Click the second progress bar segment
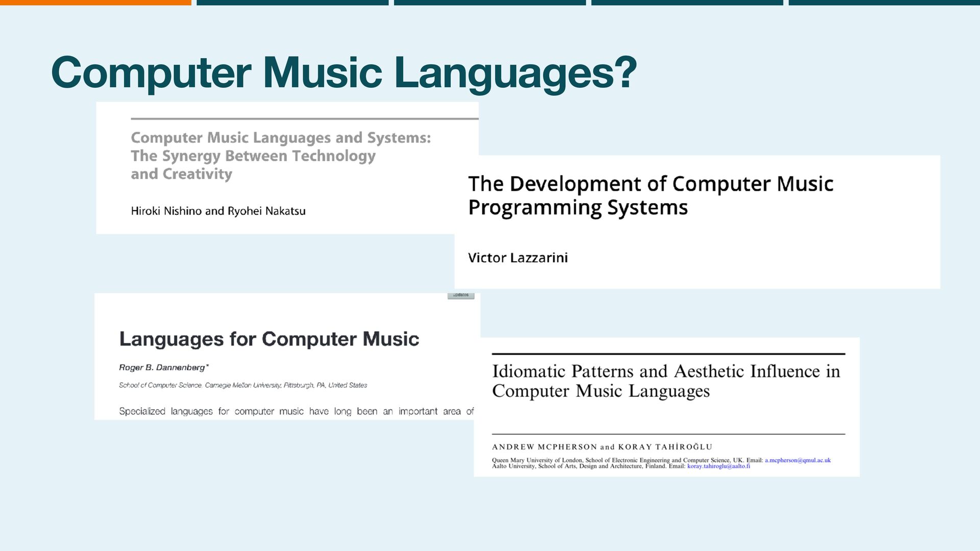The width and height of the screenshot is (980, 551). [292, 3]
